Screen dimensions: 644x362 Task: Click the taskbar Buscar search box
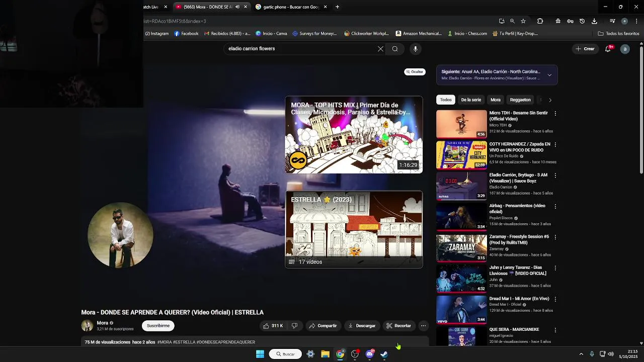coord(285,354)
